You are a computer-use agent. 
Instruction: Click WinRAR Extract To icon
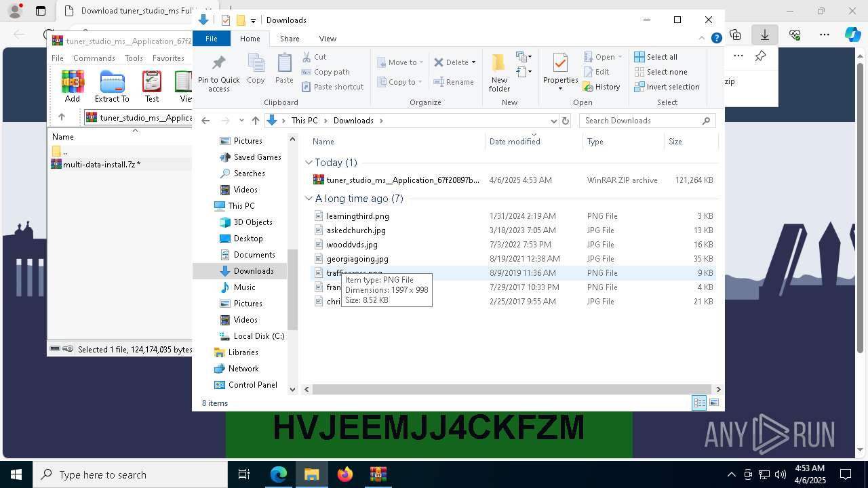point(112,86)
